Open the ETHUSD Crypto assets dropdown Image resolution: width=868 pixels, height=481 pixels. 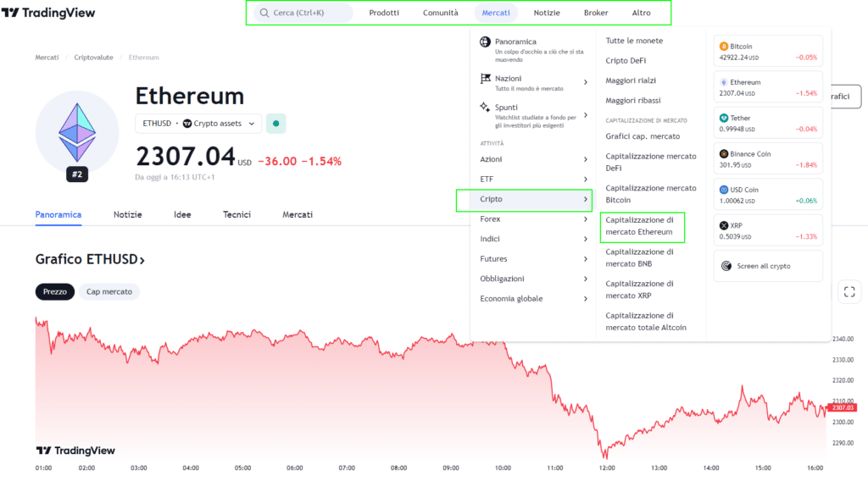click(x=198, y=124)
